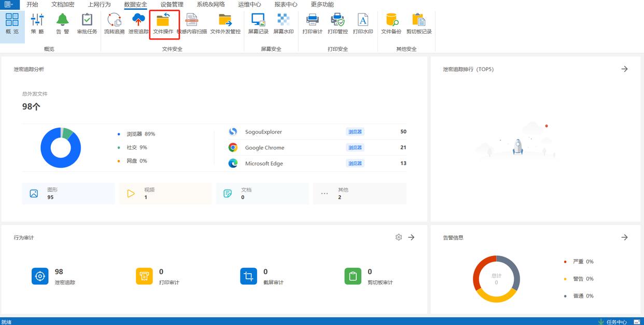Open the application menu dropdown button
Screen dimensions: 644x325
pos(9,4)
